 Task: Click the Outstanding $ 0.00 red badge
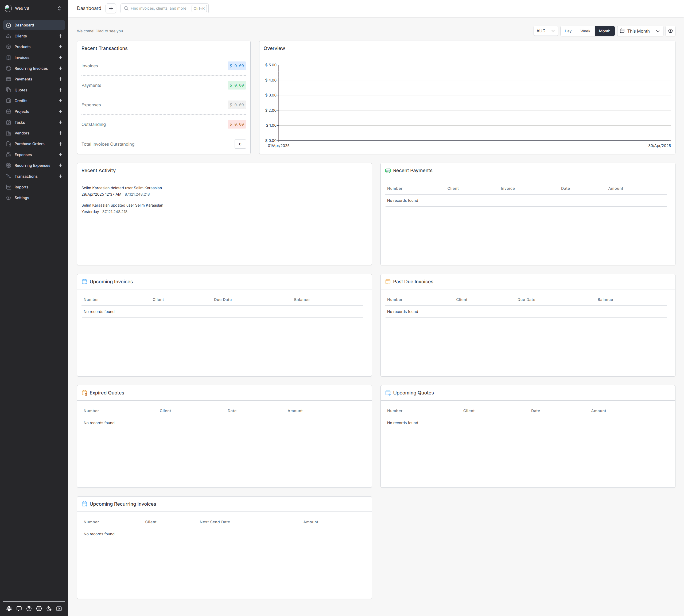coord(236,124)
